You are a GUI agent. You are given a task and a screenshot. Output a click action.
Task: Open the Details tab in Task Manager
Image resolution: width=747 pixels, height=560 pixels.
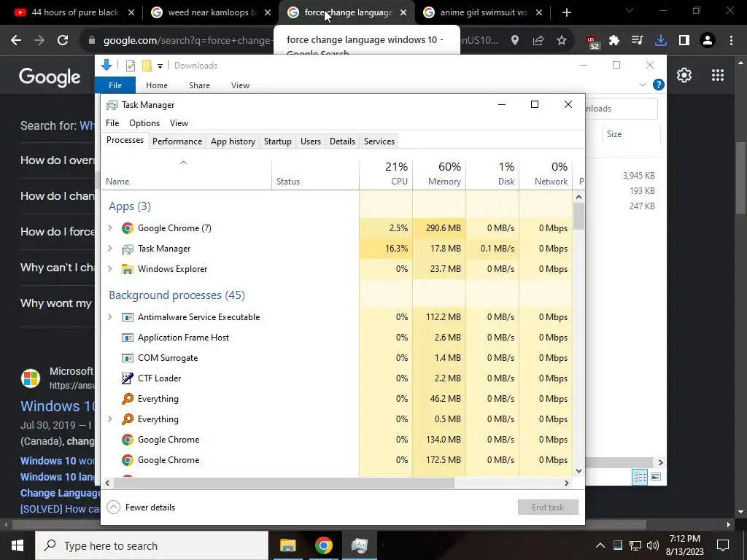pos(343,141)
